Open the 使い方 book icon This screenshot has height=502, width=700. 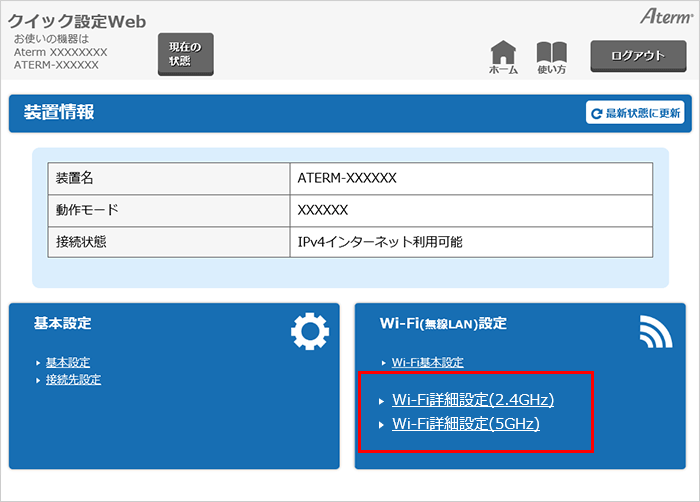click(x=551, y=54)
